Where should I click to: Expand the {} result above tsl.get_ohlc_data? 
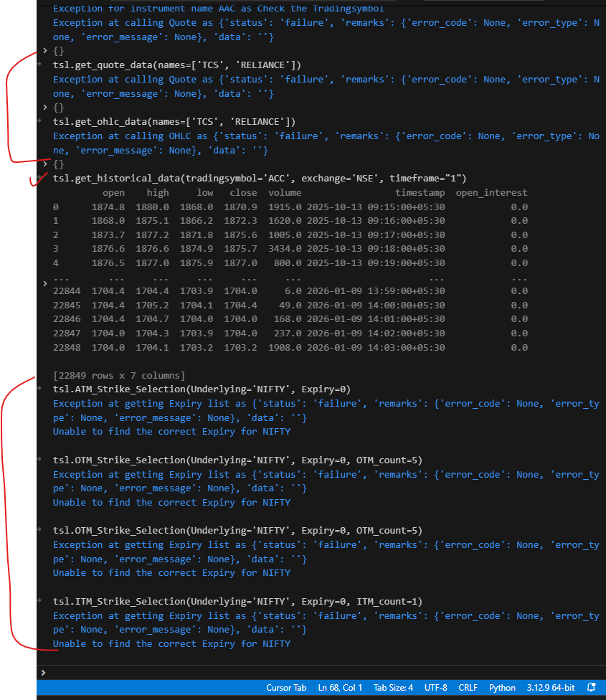[45, 108]
